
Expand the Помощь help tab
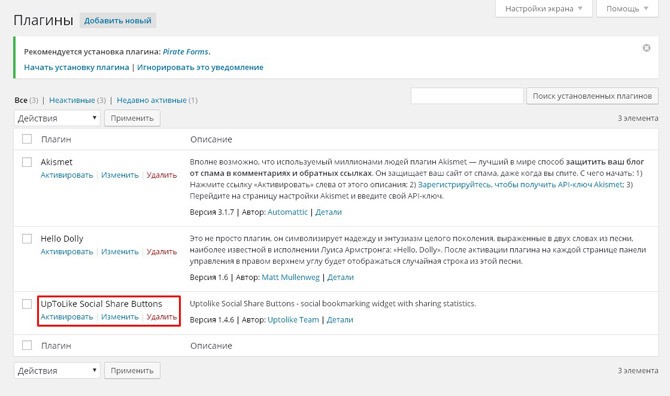(x=627, y=9)
